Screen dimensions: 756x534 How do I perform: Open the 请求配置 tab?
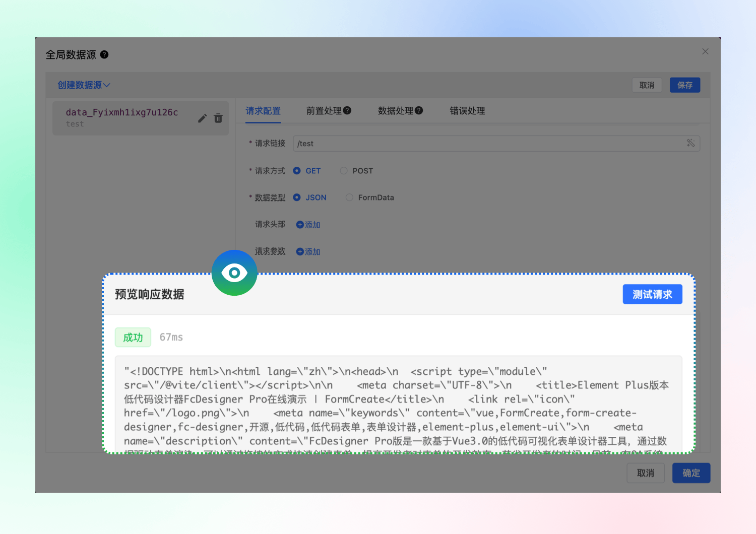[263, 111]
